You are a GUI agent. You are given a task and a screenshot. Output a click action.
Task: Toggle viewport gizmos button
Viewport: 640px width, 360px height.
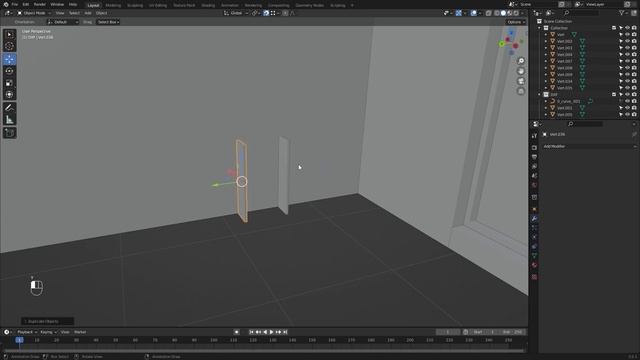click(x=459, y=13)
